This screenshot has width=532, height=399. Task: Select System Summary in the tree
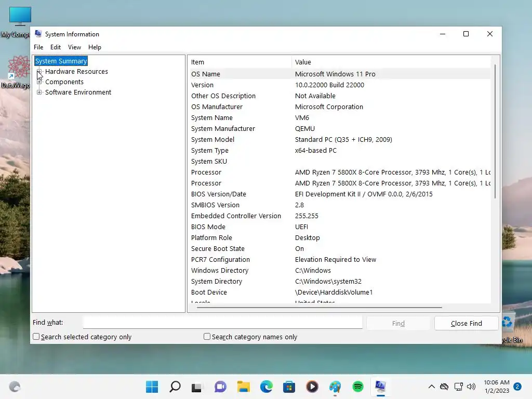click(x=61, y=61)
